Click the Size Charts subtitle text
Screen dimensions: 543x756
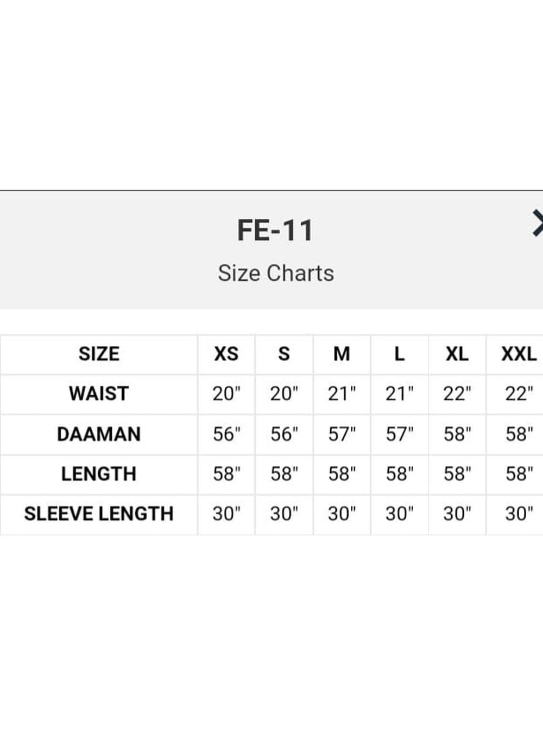point(276,273)
